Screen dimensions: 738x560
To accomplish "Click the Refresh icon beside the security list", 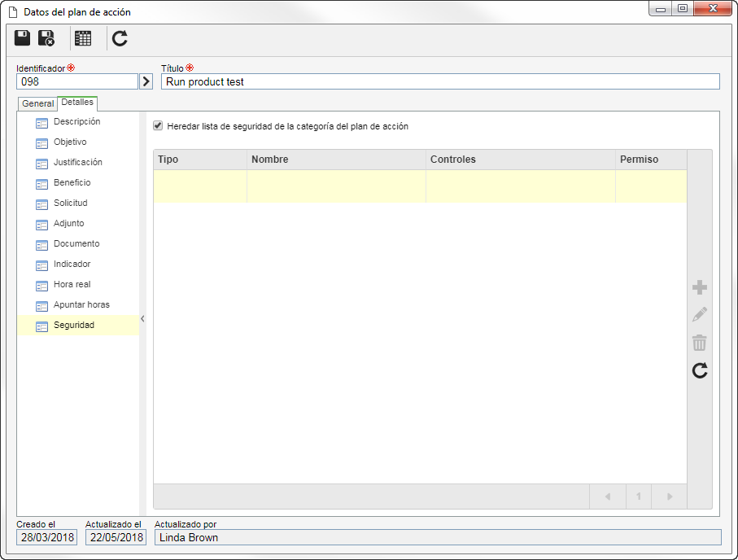I will pos(700,370).
